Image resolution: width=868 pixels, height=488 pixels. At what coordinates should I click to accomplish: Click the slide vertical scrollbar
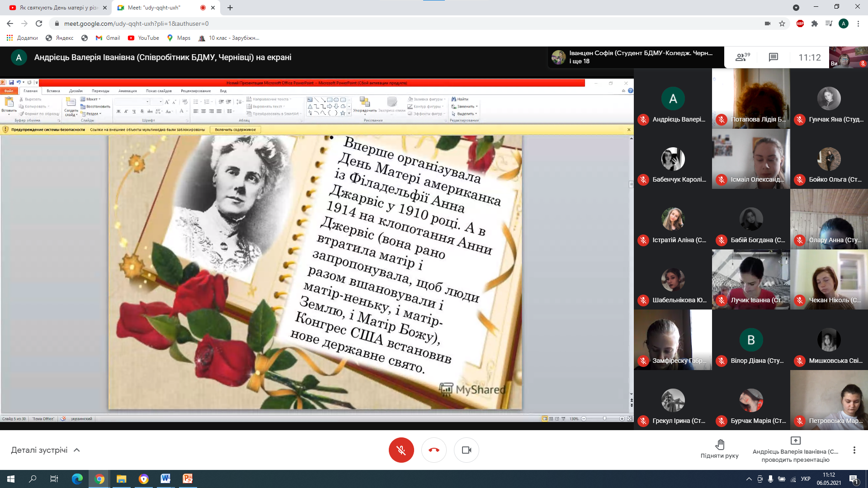click(x=631, y=267)
